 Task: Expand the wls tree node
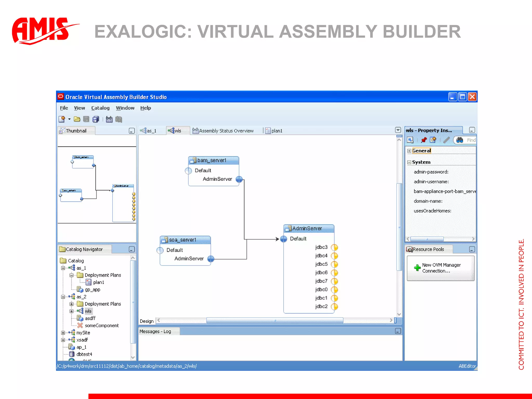click(x=71, y=311)
